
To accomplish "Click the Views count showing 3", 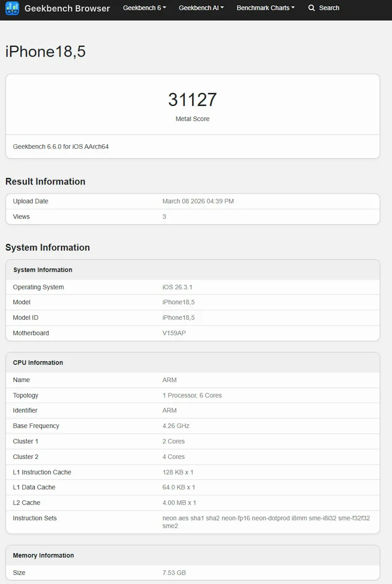I will [x=164, y=217].
